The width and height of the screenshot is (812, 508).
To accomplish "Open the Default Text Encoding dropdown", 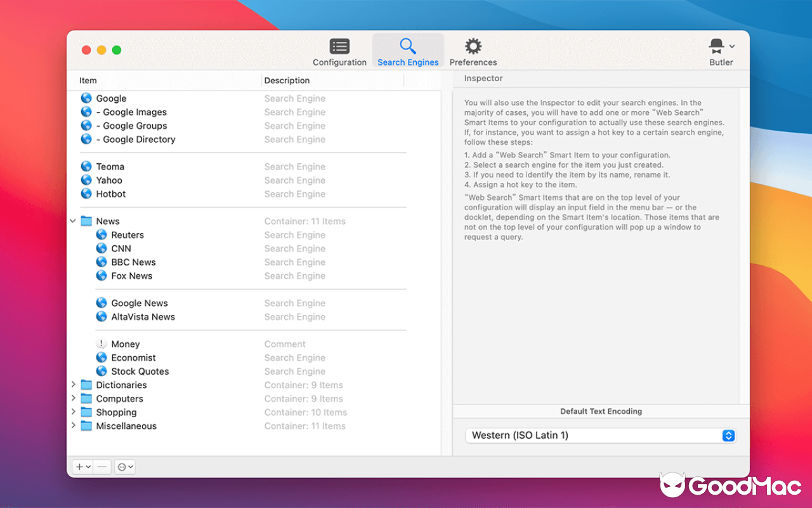I will [728, 436].
